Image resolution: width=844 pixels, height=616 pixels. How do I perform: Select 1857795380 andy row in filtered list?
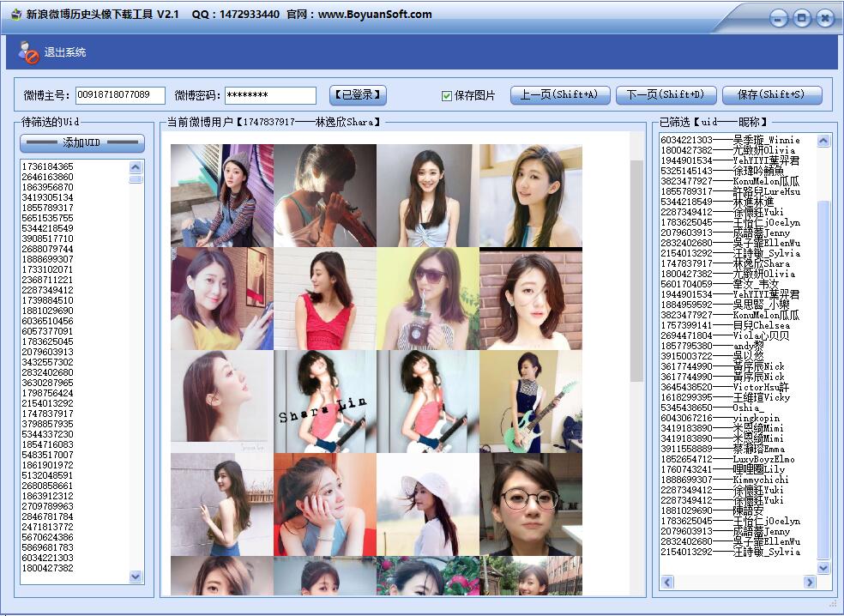[x=712, y=346]
